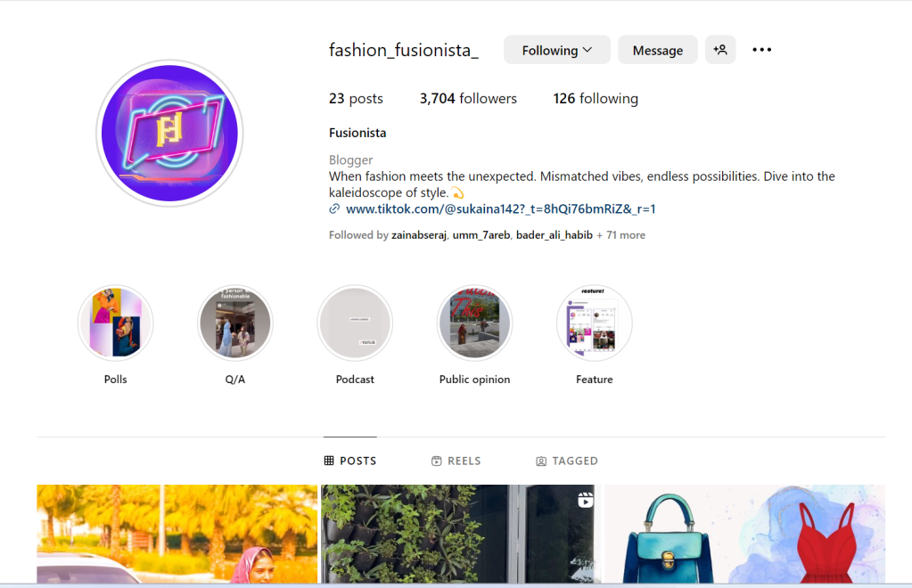View the 126 following list
Viewport: 912px width, 588px height.
click(596, 99)
